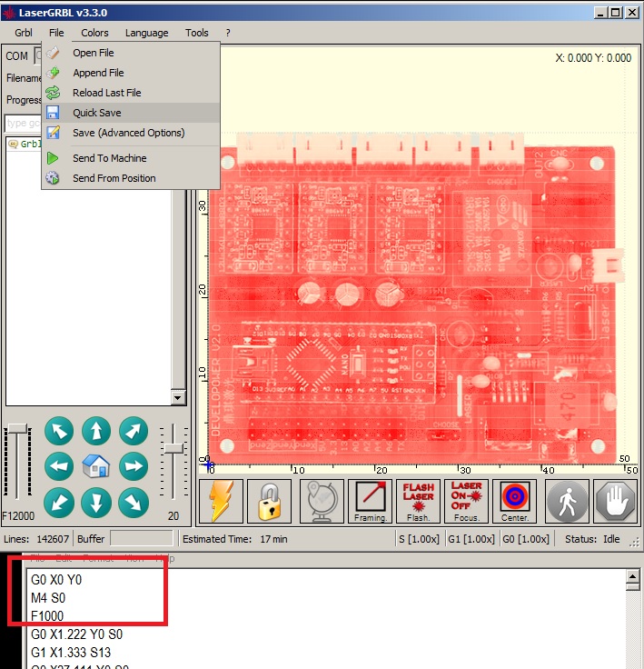Choose Send To Machine entry

pos(131,158)
